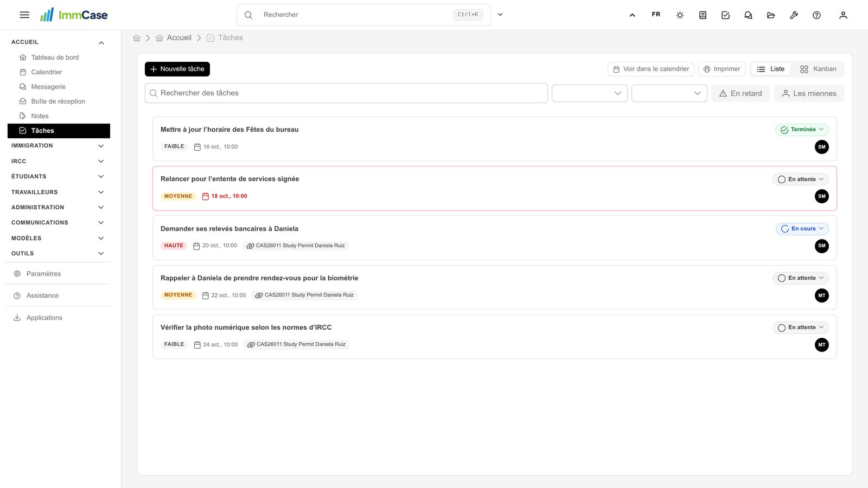Expand the IRCC sidebar section
This screenshot has width=868, height=488.
(x=58, y=161)
